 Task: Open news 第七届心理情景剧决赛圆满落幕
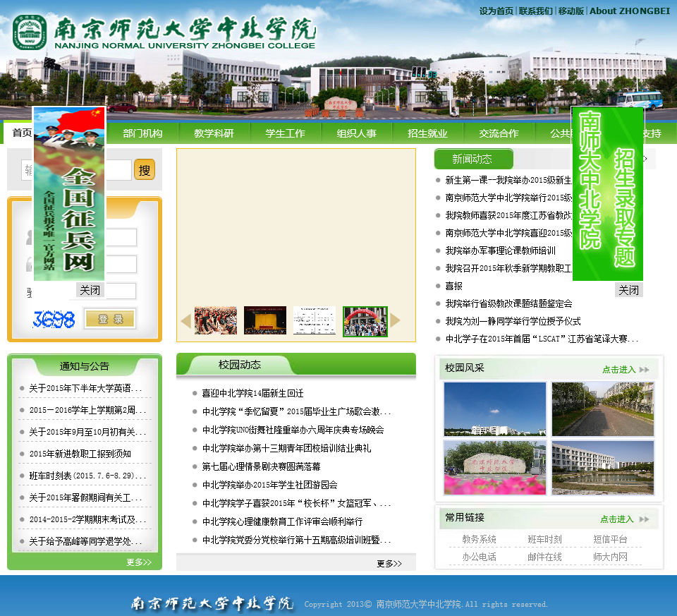pyautogui.click(x=261, y=466)
